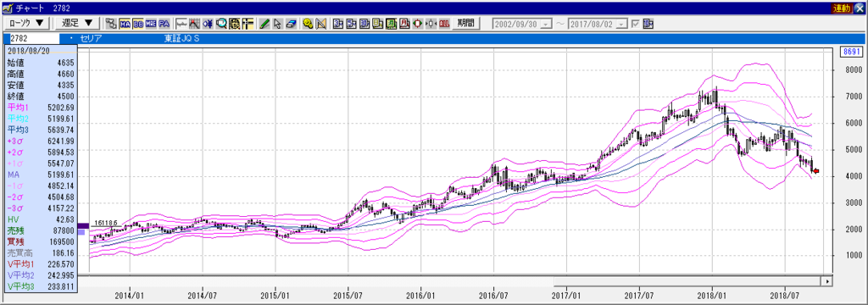
Task: Toggle the 連動 link mode button
Action: (842, 8)
